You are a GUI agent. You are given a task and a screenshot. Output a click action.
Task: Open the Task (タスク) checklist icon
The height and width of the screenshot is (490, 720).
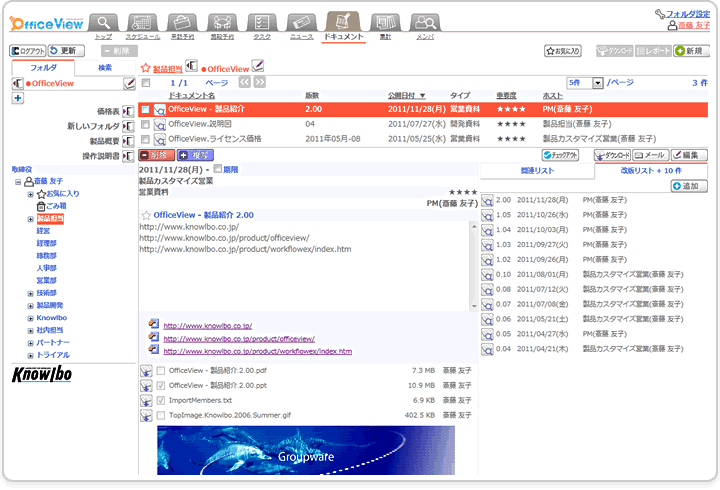pos(262,23)
